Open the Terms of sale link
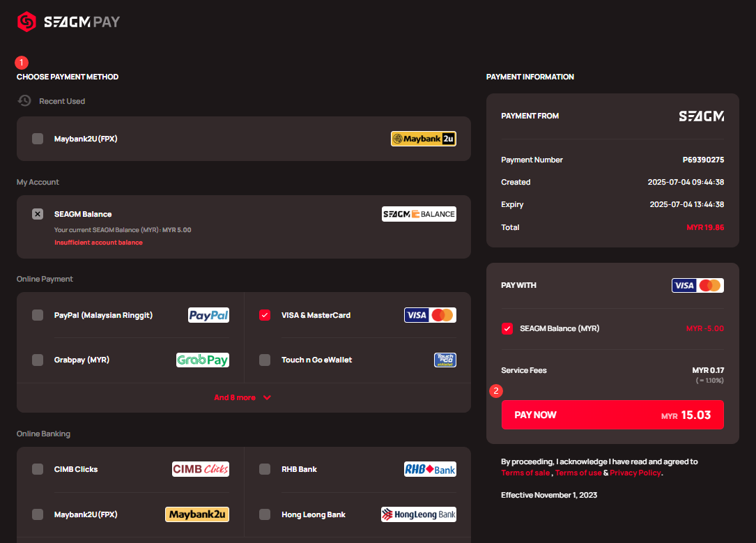The height and width of the screenshot is (543, 756). 525,473
